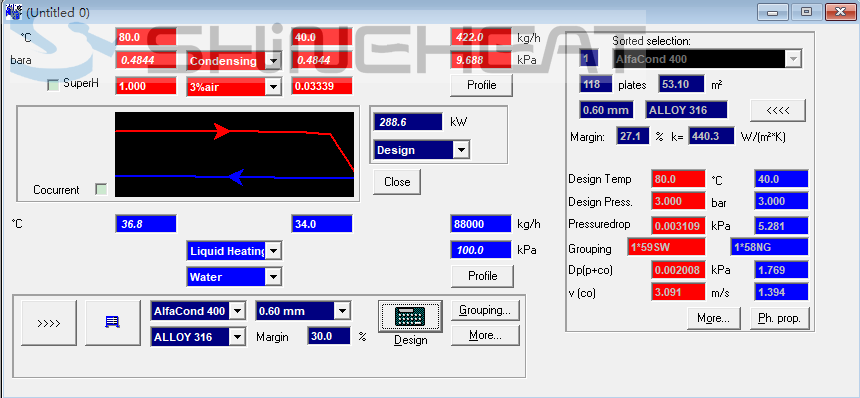This screenshot has width=860, height=398.
Task: Open the Condensing duty type dropdown
Action: coord(273,61)
